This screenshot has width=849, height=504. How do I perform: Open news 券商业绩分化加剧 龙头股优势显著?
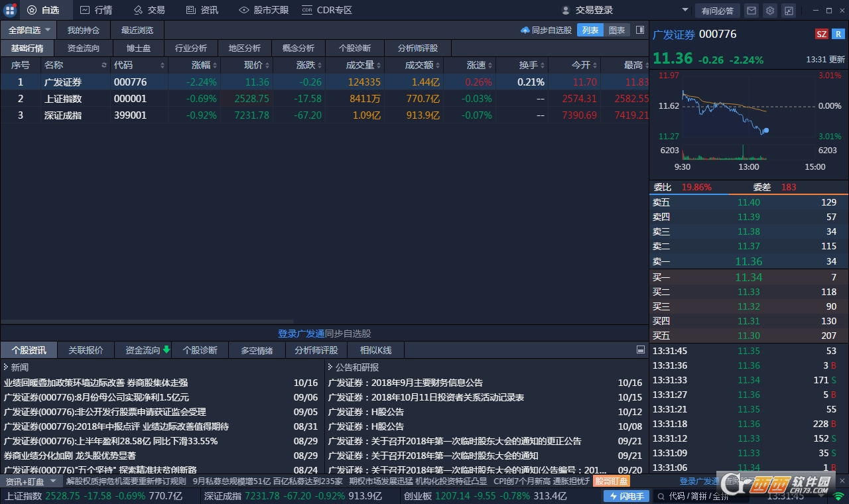click(x=70, y=456)
